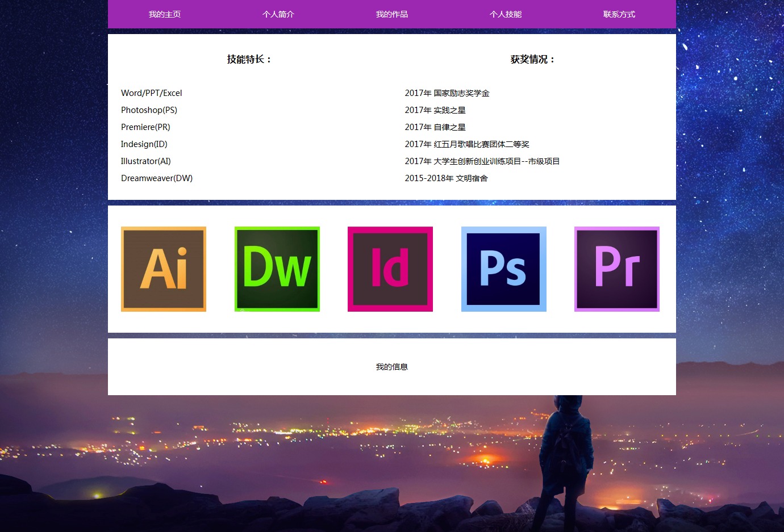Click the Adobe Illustrator (Ai) icon

pyautogui.click(x=164, y=269)
